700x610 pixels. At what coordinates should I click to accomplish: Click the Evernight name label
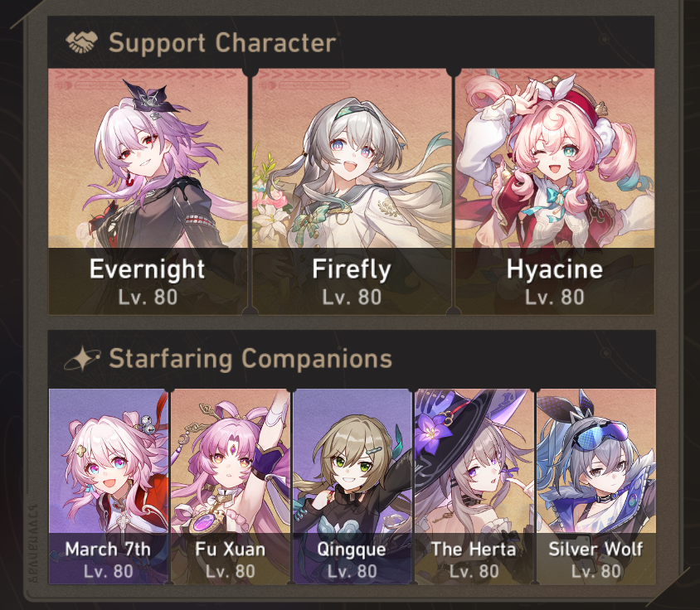[x=148, y=269]
